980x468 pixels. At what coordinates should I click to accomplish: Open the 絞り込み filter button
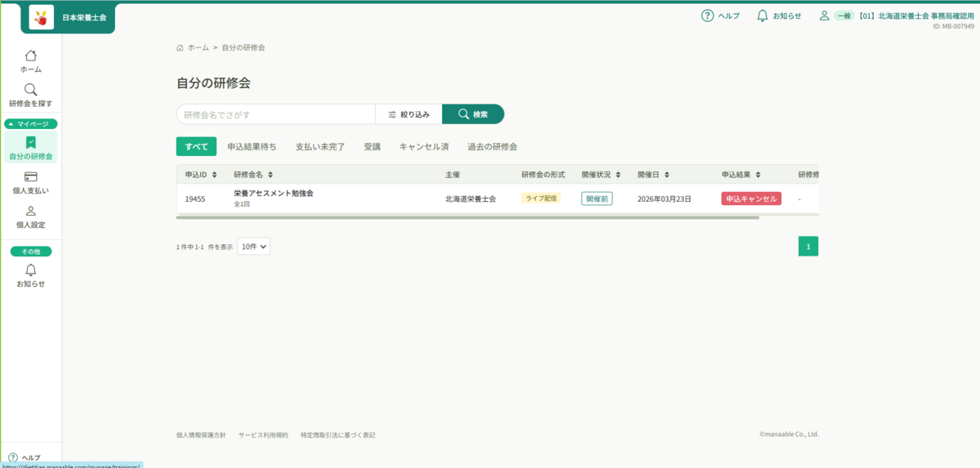(408, 114)
